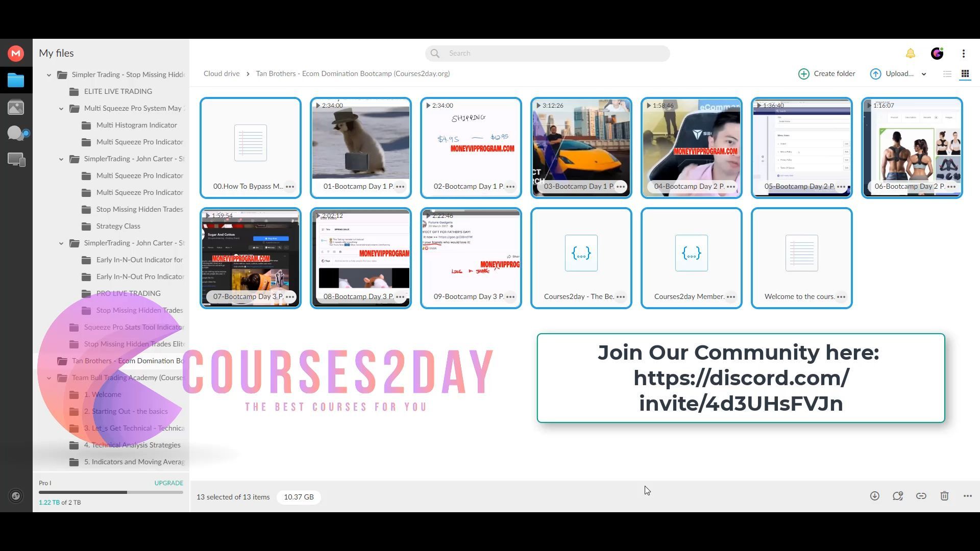The image size is (980, 551).
Task: Open the MEGA logo home icon
Action: coord(16,53)
